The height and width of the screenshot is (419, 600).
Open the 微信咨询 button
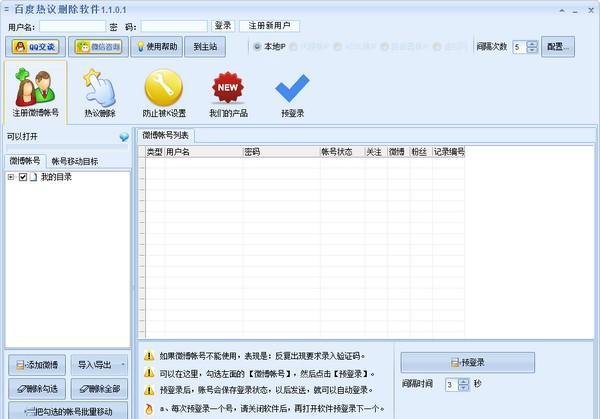(x=98, y=47)
